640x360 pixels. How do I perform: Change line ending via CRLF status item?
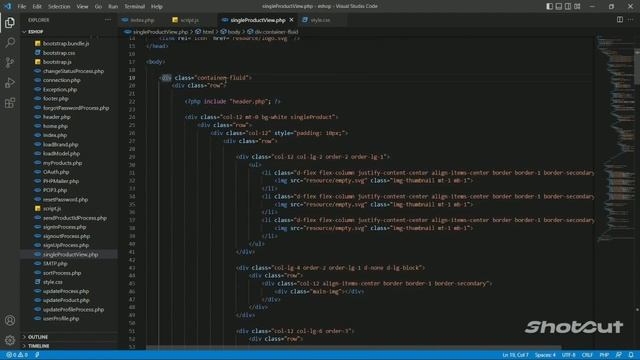coord(587,355)
